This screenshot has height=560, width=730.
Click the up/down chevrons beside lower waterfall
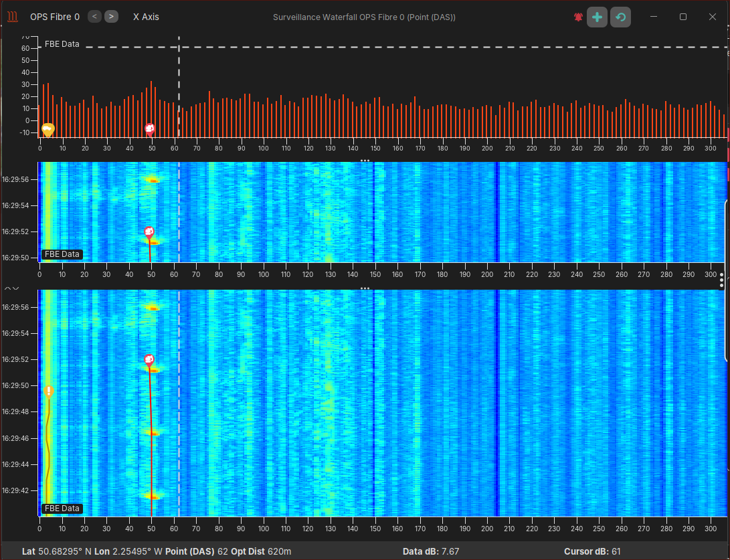pyautogui.click(x=11, y=288)
